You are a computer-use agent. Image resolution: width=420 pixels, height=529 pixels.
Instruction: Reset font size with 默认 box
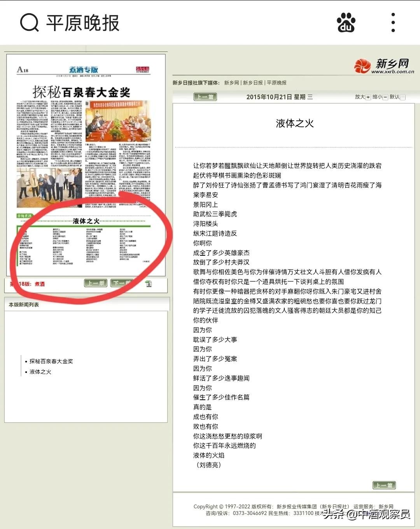402,97
